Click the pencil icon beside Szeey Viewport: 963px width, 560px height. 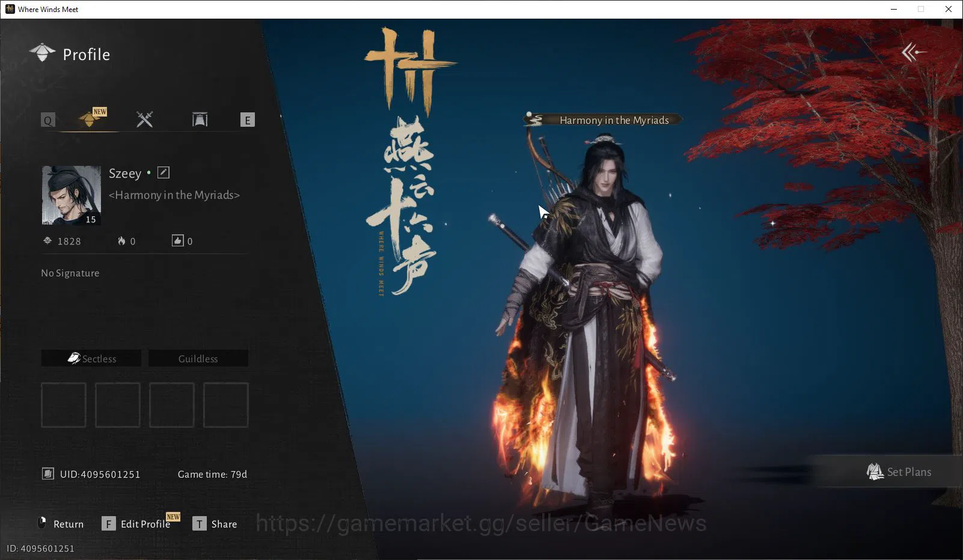[164, 173]
